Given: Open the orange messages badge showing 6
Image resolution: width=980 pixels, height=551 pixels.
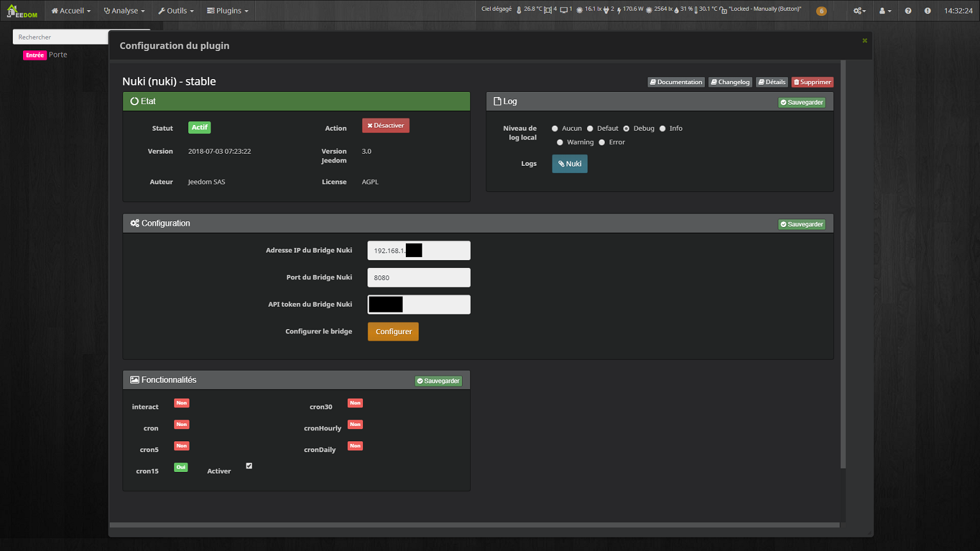Looking at the screenshot, I should coord(821,11).
